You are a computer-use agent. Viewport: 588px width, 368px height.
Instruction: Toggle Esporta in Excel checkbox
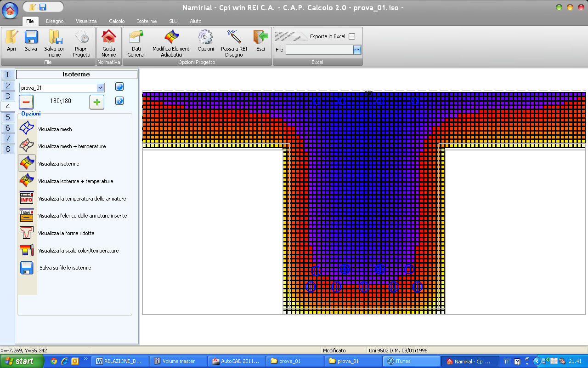pos(352,36)
